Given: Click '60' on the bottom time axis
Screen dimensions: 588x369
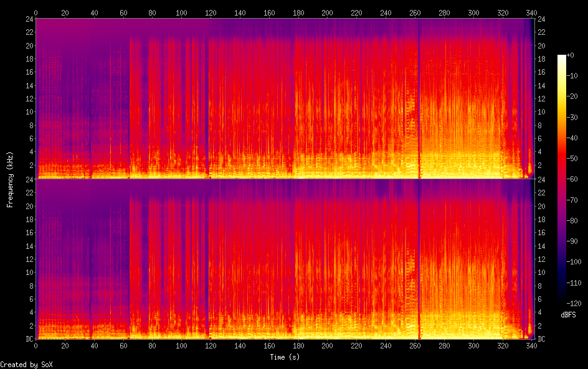Looking at the screenshot, I should tap(123, 346).
